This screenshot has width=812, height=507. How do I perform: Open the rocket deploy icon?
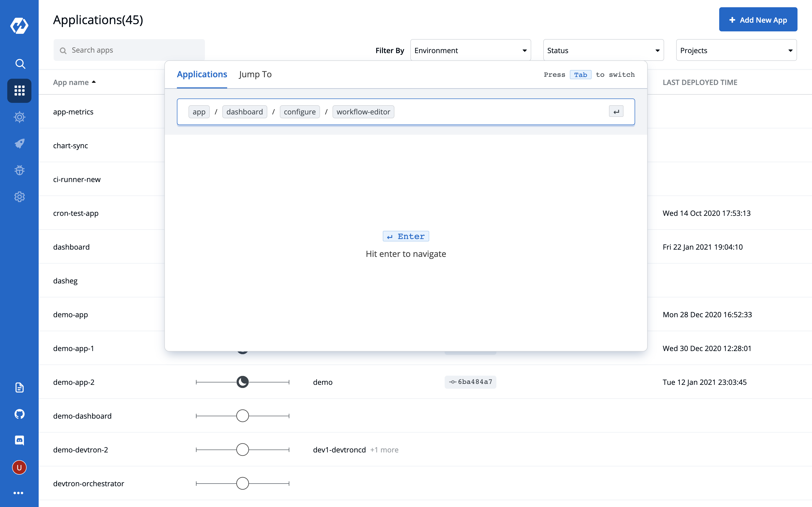pyautogui.click(x=20, y=143)
